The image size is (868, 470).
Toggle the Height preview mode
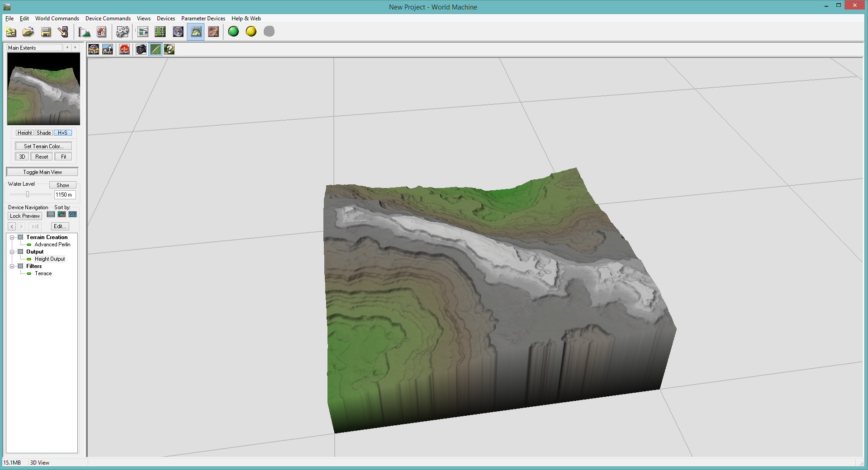tap(24, 133)
